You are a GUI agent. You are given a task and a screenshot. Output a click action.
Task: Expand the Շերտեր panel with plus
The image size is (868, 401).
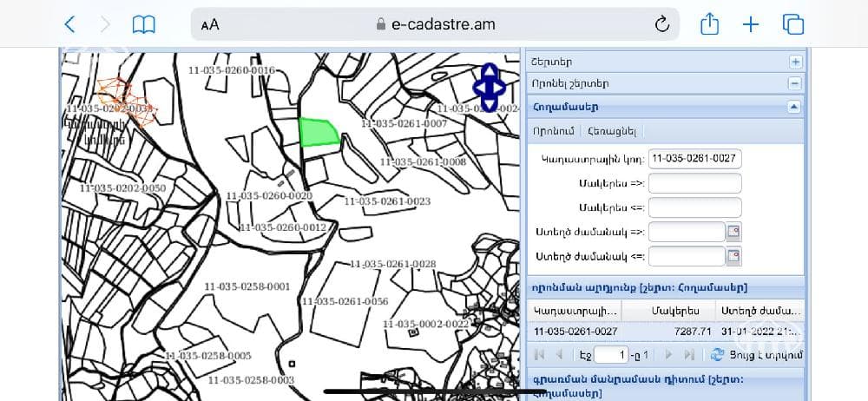click(x=795, y=62)
